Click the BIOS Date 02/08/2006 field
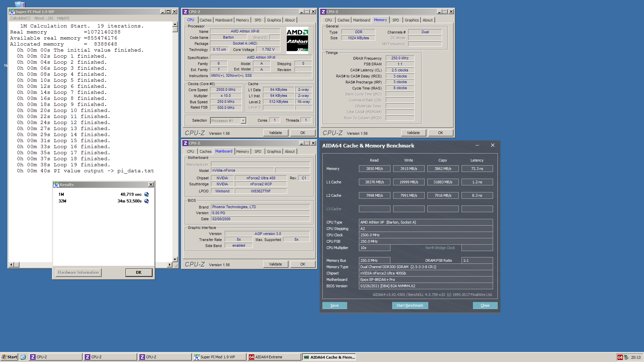The height and width of the screenshot is (362, 644). 260,219
